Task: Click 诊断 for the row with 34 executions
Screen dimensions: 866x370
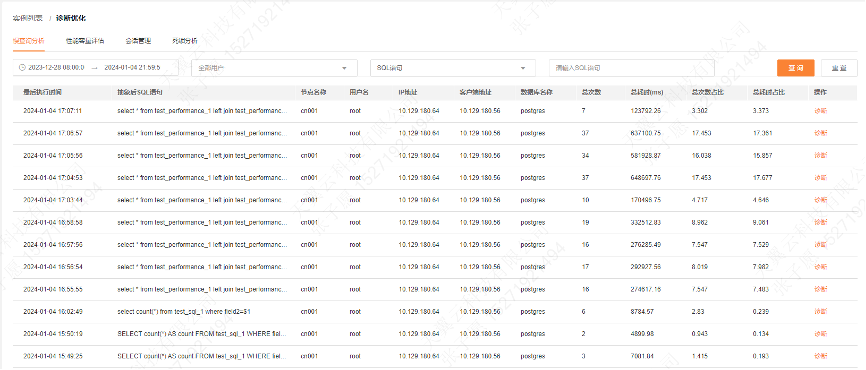Action: pyautogui.click(x=821, y=156)
